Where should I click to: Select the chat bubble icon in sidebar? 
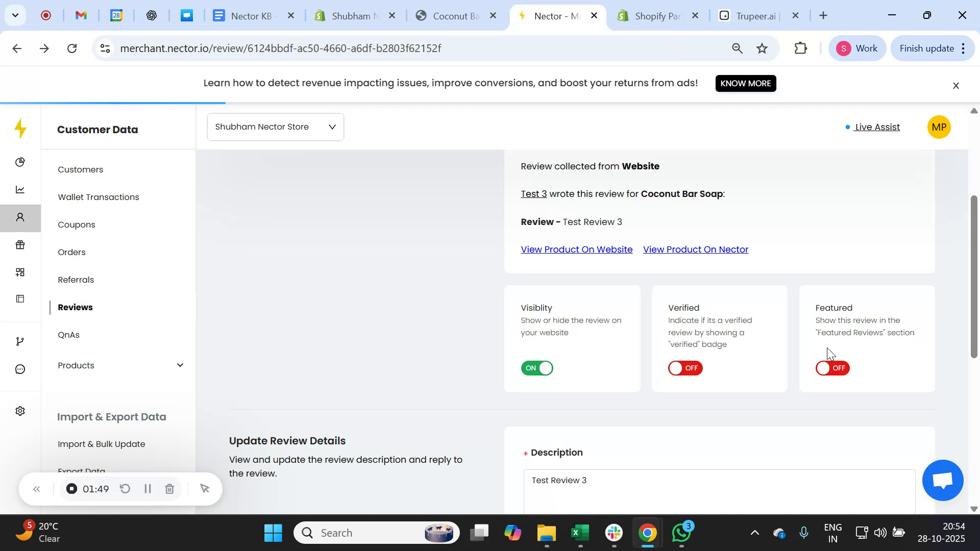point(20,368)
